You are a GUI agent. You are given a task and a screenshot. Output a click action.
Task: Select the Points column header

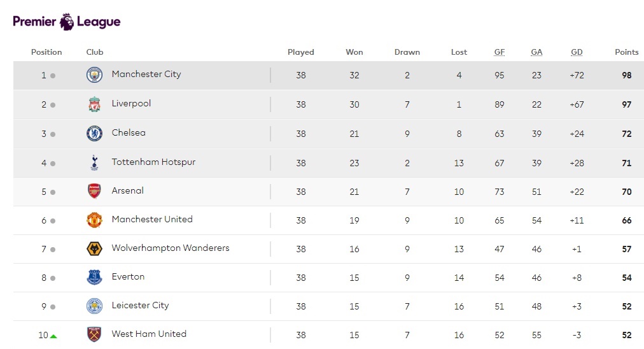[x=626, y=52]
